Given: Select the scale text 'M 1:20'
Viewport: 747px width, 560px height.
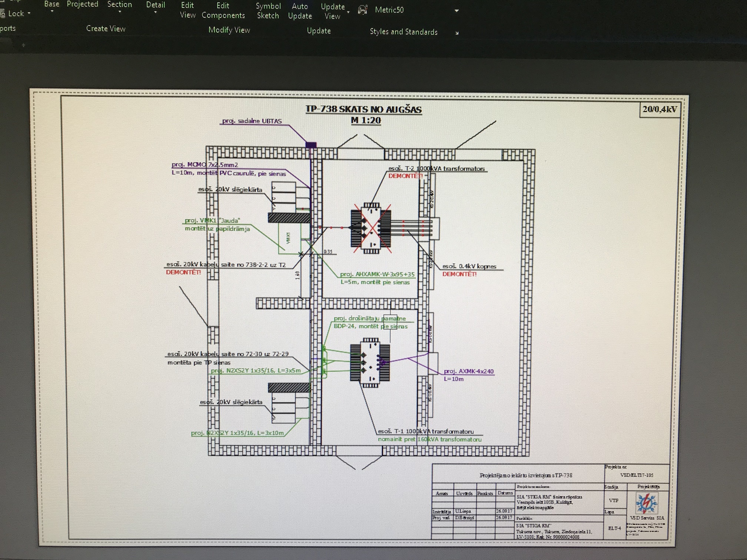Looking at the screenshot, I should (x=366, y=120).
